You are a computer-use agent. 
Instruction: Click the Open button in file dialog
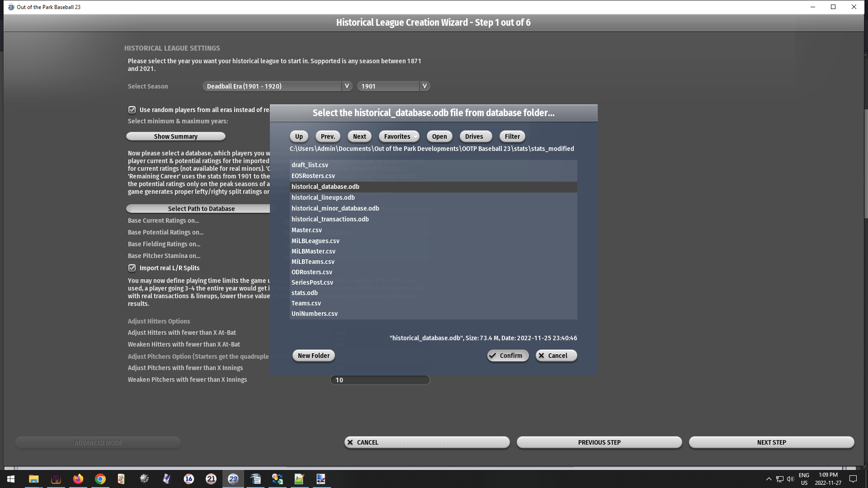click(x=439, y=136)
